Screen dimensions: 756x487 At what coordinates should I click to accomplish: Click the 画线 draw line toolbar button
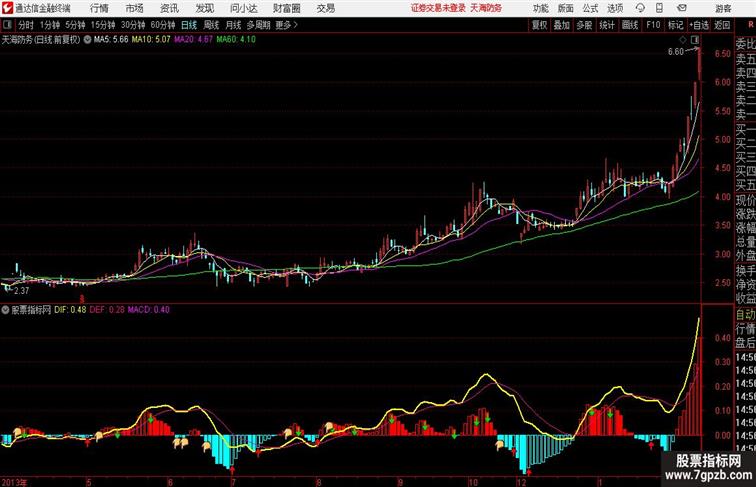630,25
